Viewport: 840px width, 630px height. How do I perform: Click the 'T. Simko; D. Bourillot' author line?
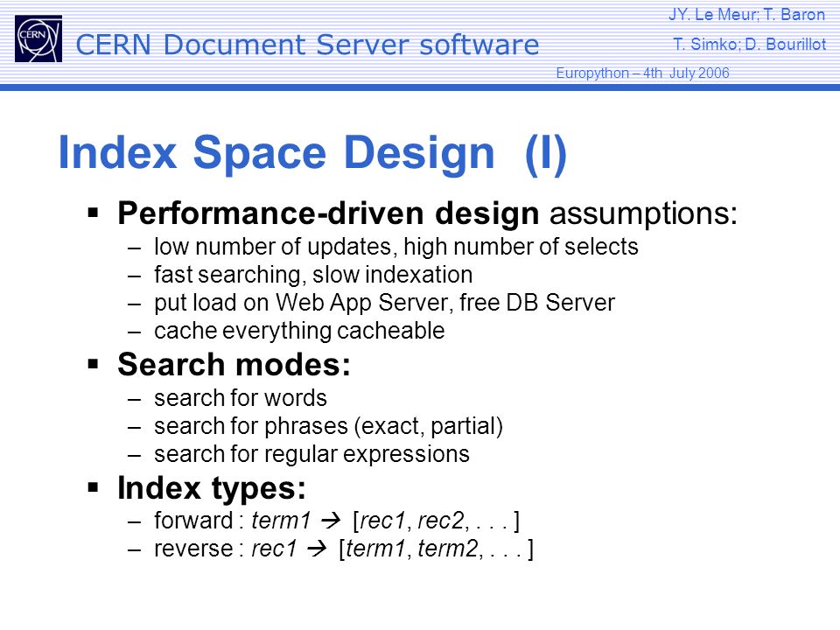[x=750, y=44]
